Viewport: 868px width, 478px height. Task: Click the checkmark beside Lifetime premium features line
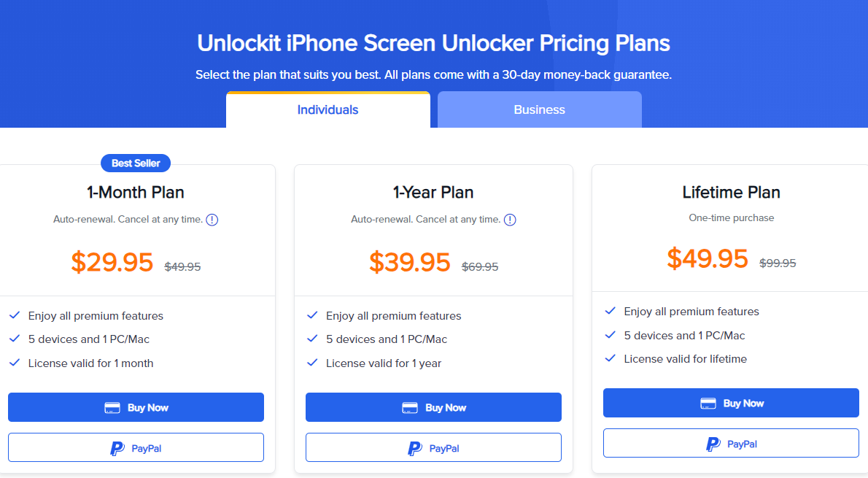point(610,311)
